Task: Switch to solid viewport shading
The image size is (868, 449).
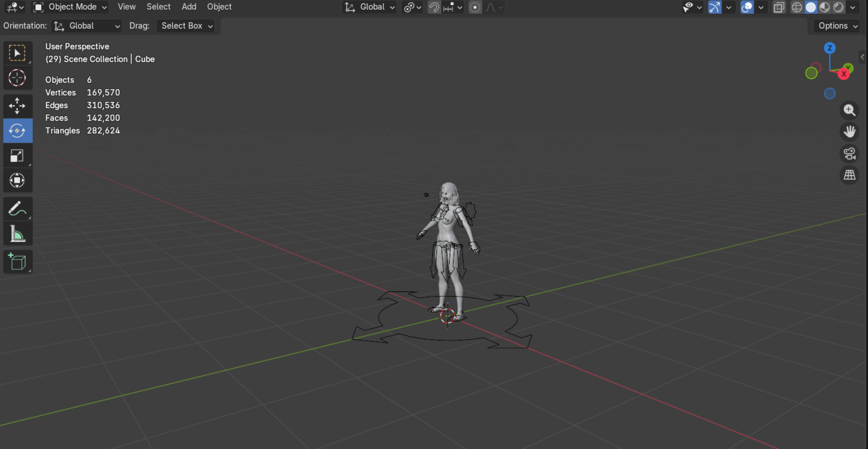Action: pyautogui.click(x=811, y=7)
